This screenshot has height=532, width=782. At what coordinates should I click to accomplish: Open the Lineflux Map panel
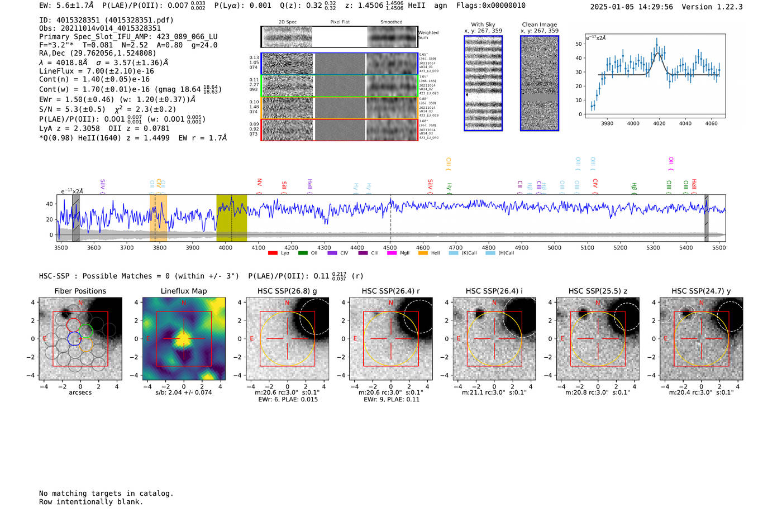[184, 339]
